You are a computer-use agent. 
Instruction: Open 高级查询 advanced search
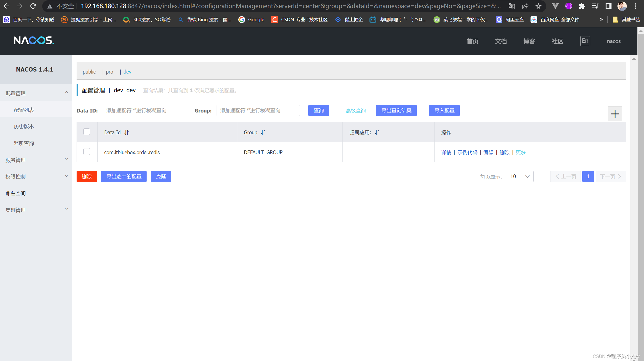(x=356, y=111)
